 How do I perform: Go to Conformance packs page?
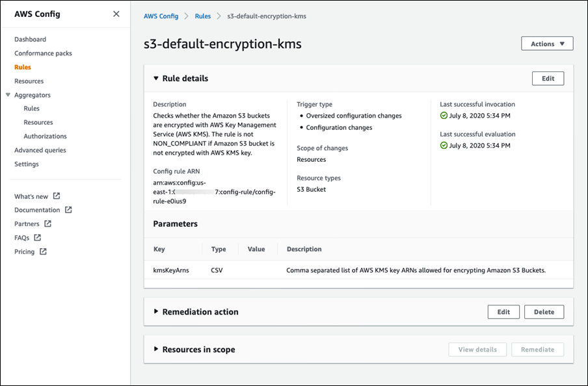pyautogui.click(x=43, y=53)
